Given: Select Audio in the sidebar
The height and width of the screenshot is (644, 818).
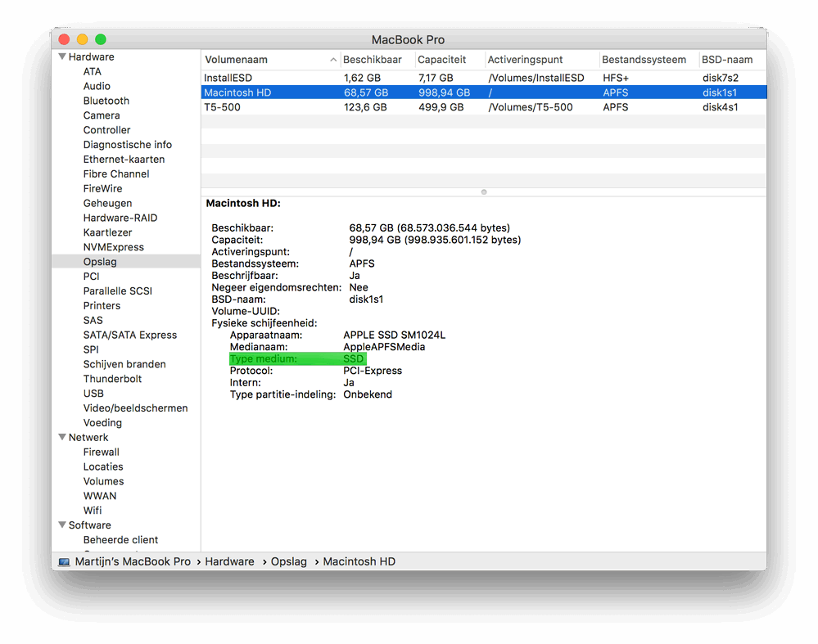Looking at the screenshot, I should (x=97, y=86).
